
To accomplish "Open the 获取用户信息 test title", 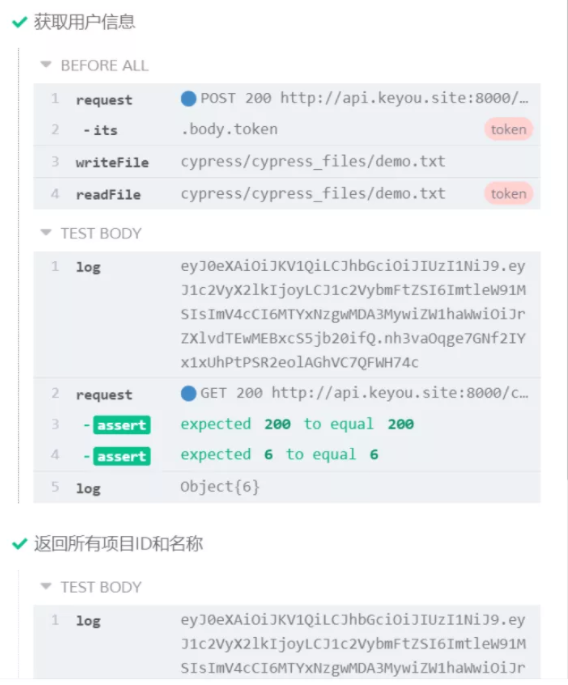I will point(84,22).
